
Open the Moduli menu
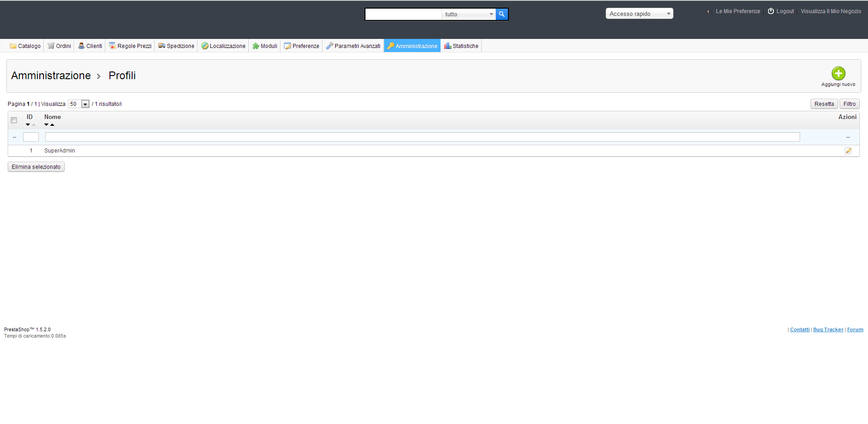point(265,46)
